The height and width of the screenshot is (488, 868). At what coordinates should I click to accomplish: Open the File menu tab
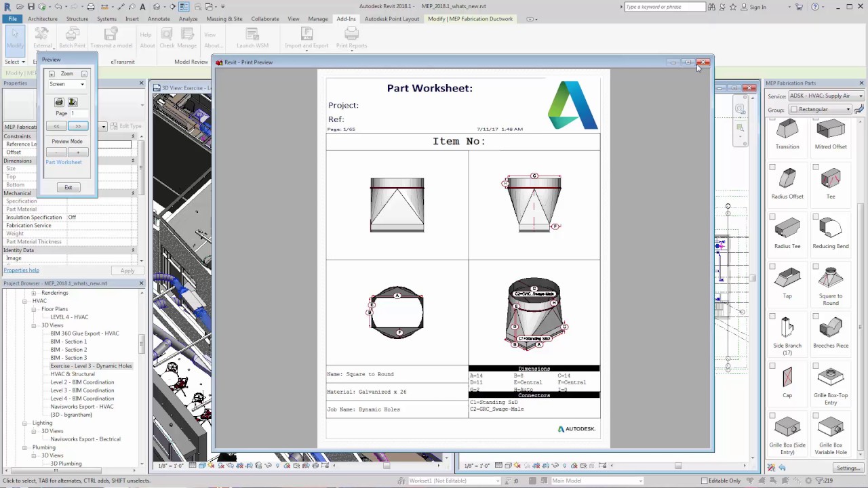coord(12,19)
